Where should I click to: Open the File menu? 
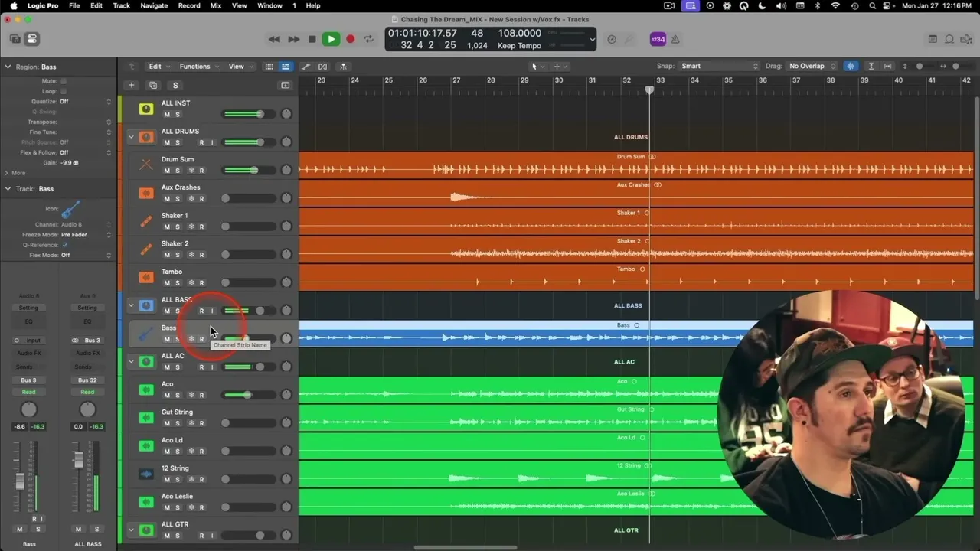pyautogui.click(x=74, y=5)
